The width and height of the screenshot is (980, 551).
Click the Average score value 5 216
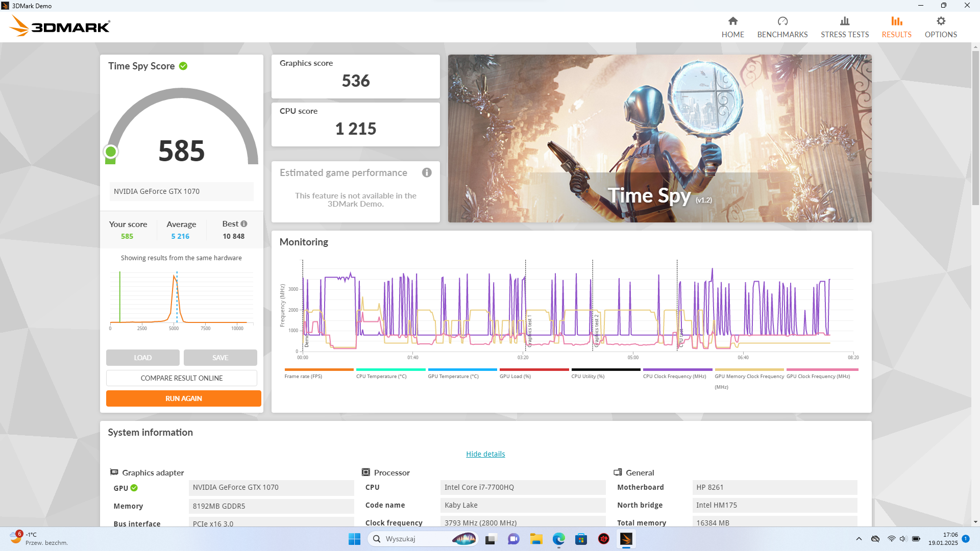pyautogui.click(x=180, y=236)
